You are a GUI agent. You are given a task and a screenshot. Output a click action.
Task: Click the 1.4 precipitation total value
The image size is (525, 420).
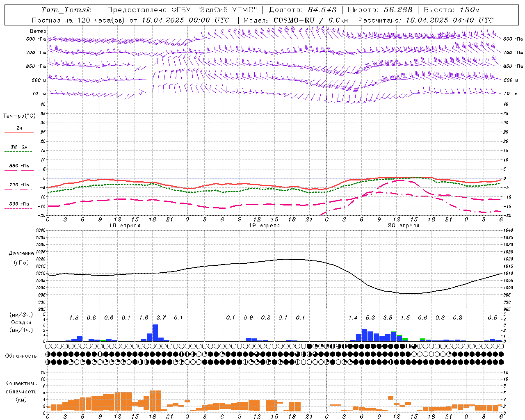(x=353, y=317)
